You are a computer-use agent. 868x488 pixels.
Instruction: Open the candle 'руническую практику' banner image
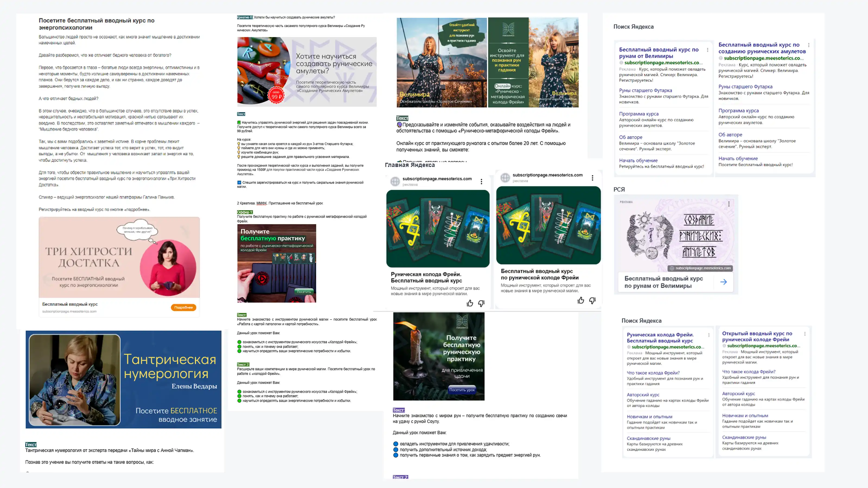[439, 356]
